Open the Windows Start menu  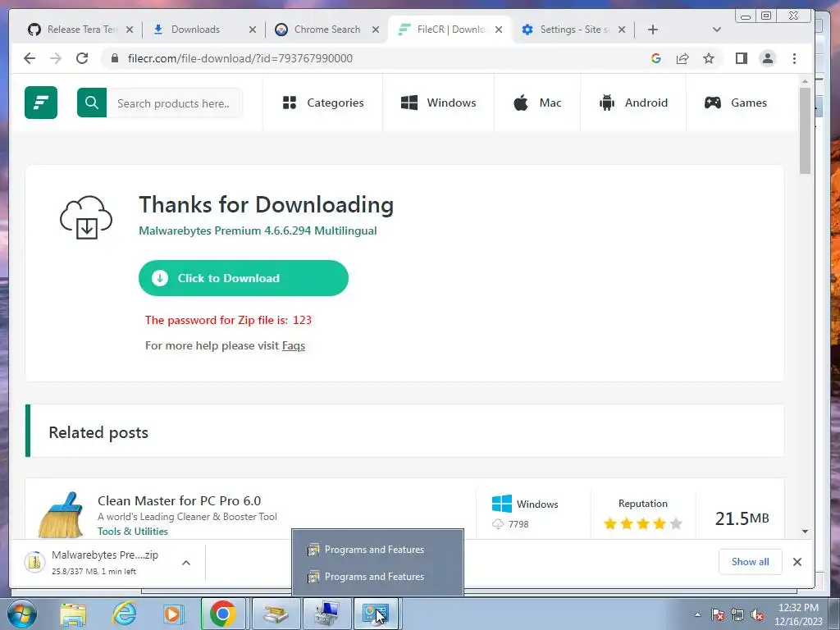22,614
